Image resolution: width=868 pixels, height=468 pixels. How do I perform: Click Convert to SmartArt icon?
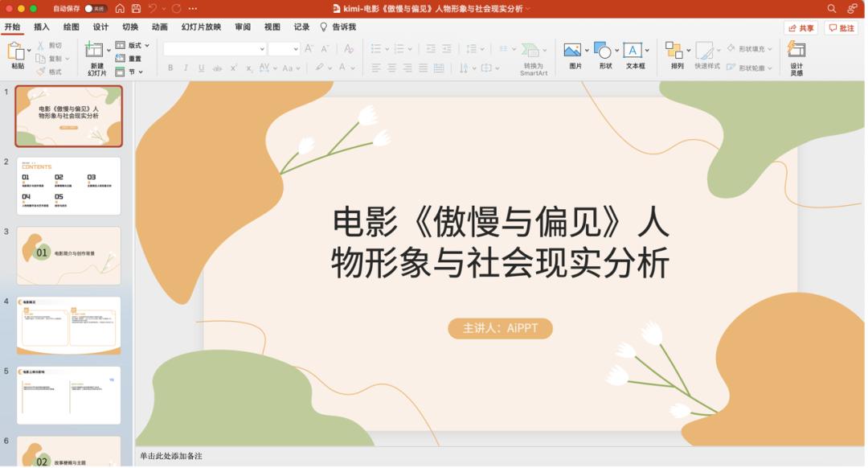(x=530, y=51)
